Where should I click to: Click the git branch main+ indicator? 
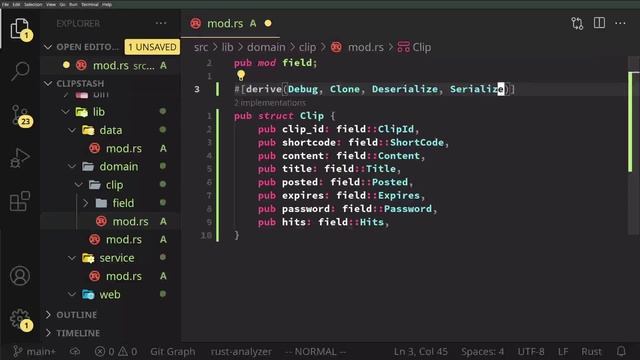pyautogui.click(x=34, y=351)
